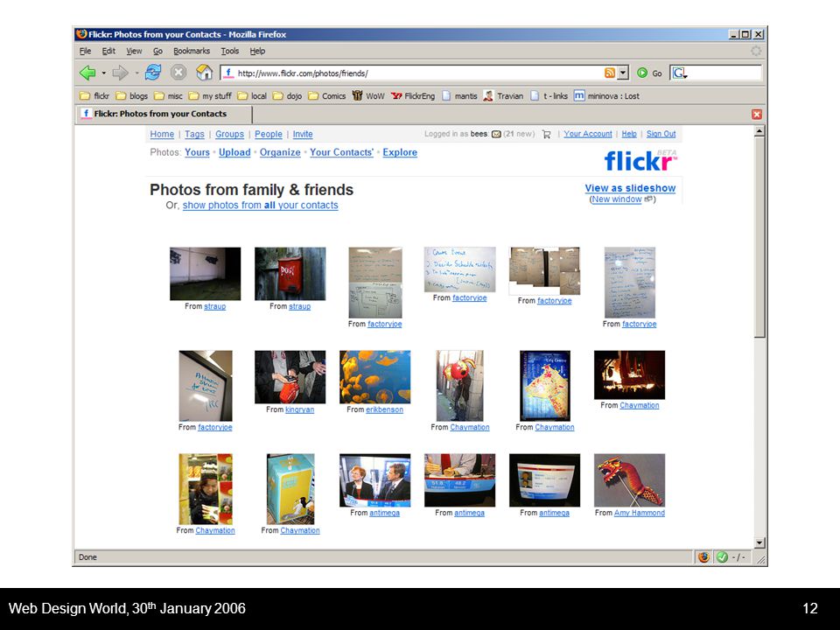Viewport: 840px width, 630px height.
Task: Open the mininova : Lost bookmark
Action: click(607, 96)
